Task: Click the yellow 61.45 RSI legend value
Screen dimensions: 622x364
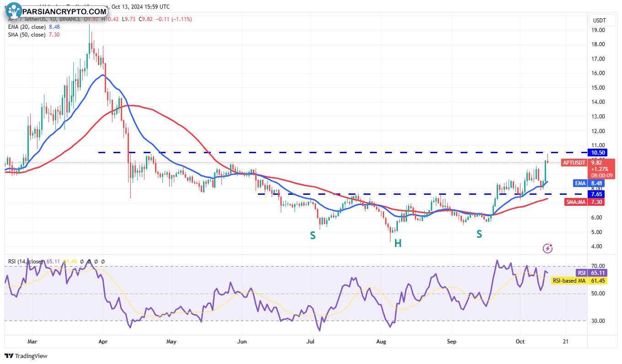Action: pyautogui.click(x=70, y=262)
